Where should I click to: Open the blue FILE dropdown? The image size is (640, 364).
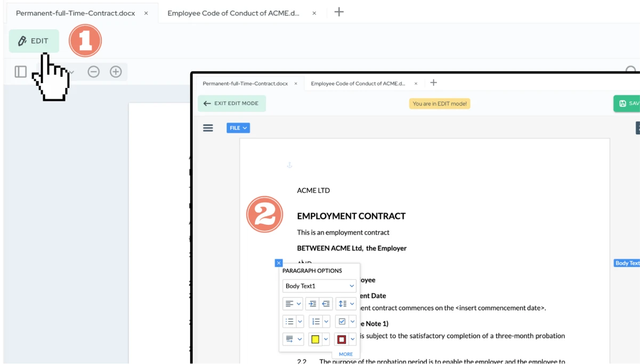(238, 128)
